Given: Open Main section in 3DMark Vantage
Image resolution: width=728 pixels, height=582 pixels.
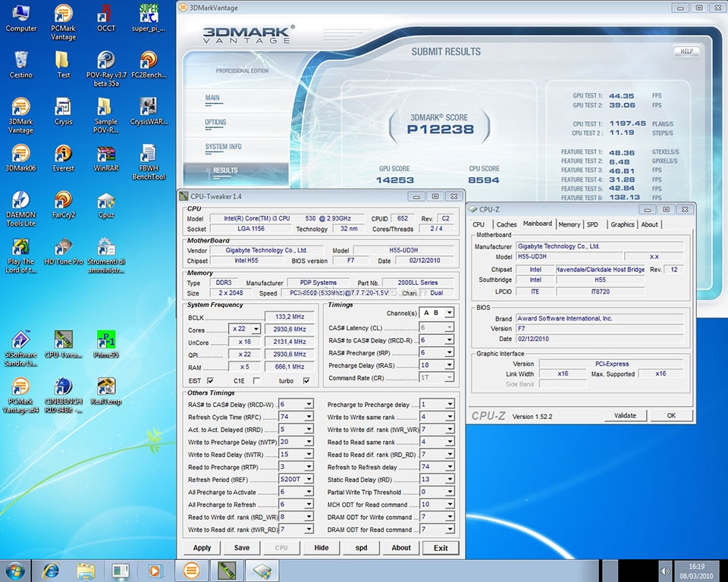Looking at the screenshot, I should 212,98.
